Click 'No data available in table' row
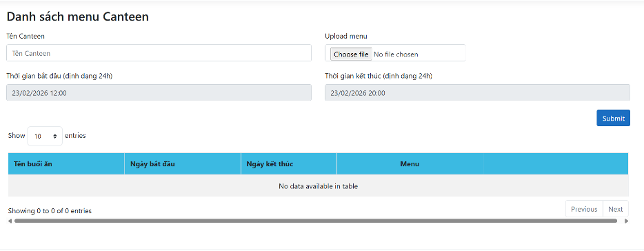 (x=319, y=186)
